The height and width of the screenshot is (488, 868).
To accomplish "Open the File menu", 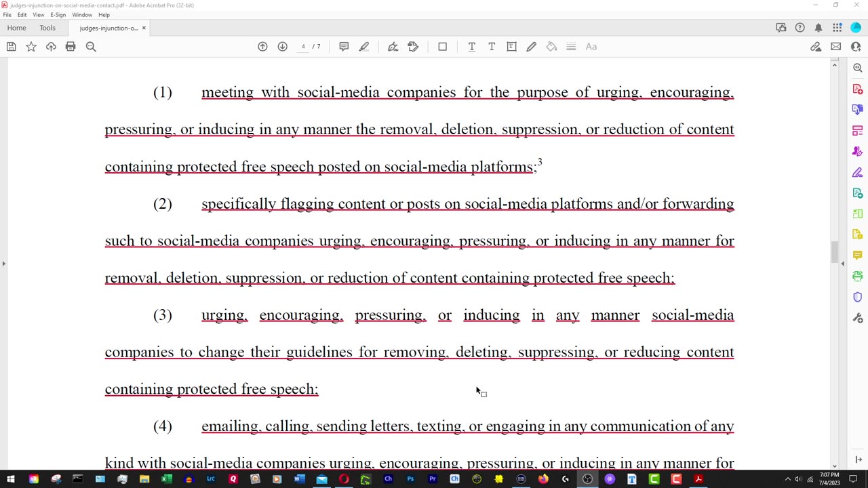I will (7, 15).
